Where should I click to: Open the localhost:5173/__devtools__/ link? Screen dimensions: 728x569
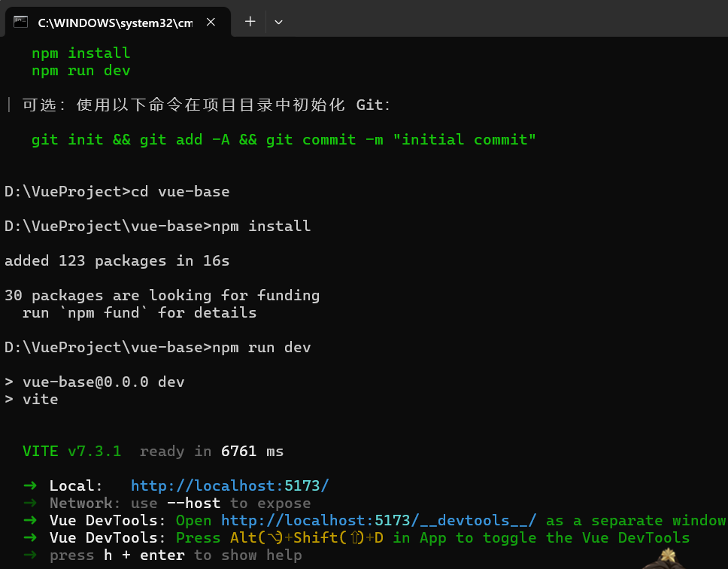(x=379, y=521)
